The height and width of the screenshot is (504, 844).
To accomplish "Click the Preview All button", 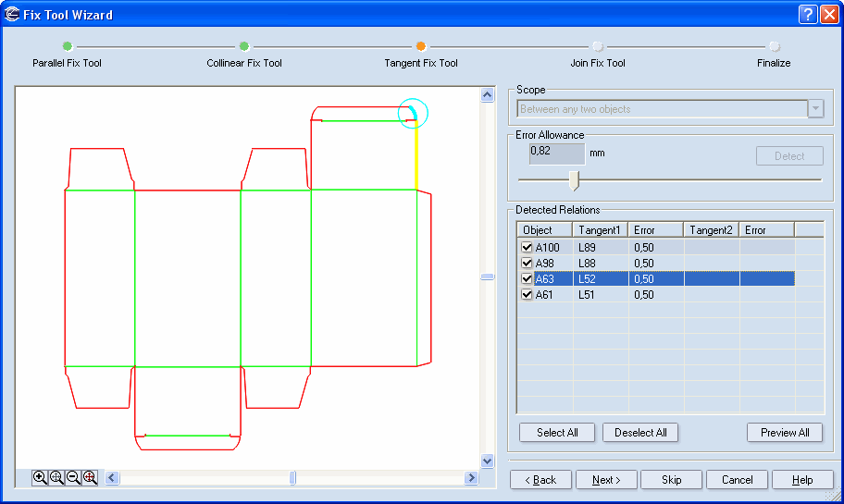I will click(785, 432).
